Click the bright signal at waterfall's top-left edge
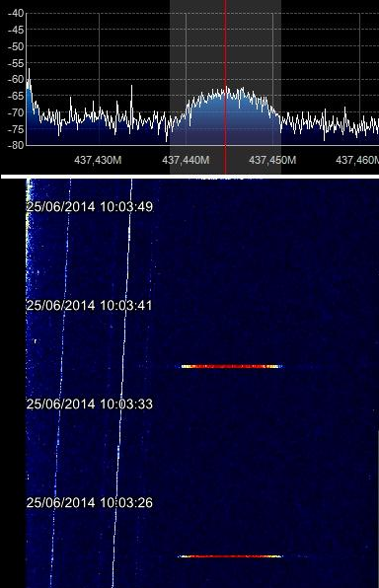 (28, 202)
